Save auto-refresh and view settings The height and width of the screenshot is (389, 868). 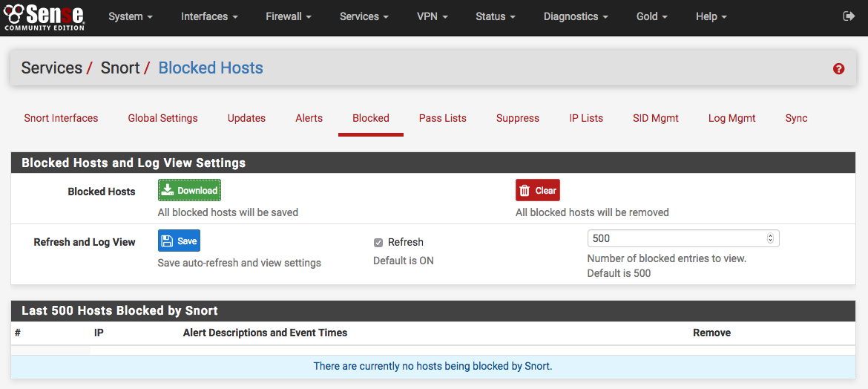(179, 241)
